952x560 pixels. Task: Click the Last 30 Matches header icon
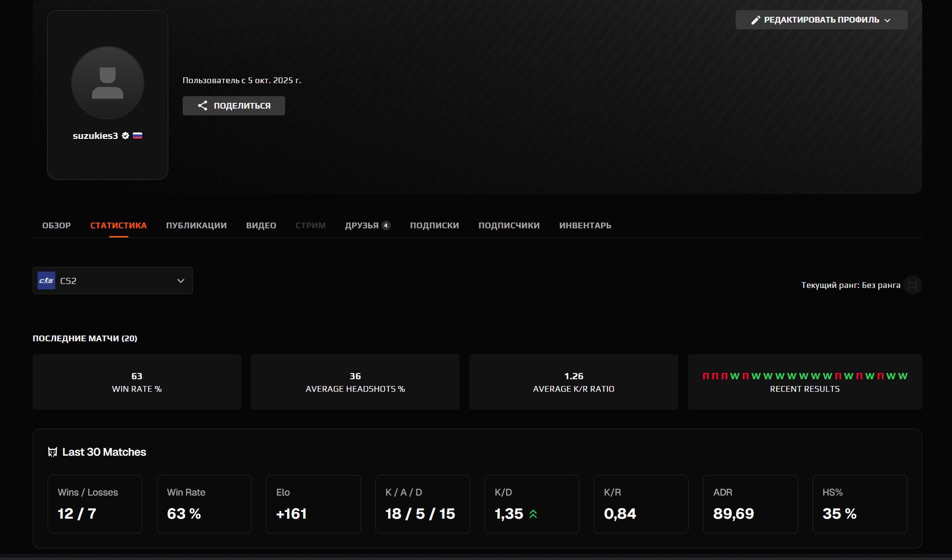[x=52, y=452]
